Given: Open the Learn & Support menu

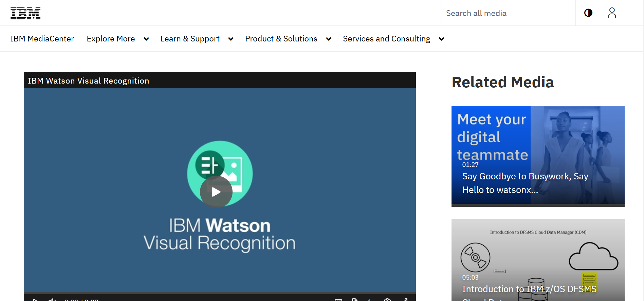Looking at the screenshot, I should (x=190, y=39).
